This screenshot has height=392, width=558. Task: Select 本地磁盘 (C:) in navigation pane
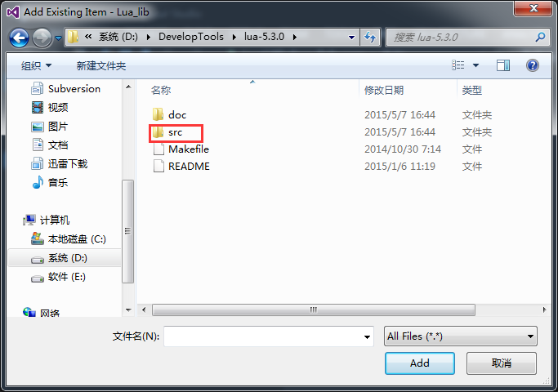click(x=69, y=239)
